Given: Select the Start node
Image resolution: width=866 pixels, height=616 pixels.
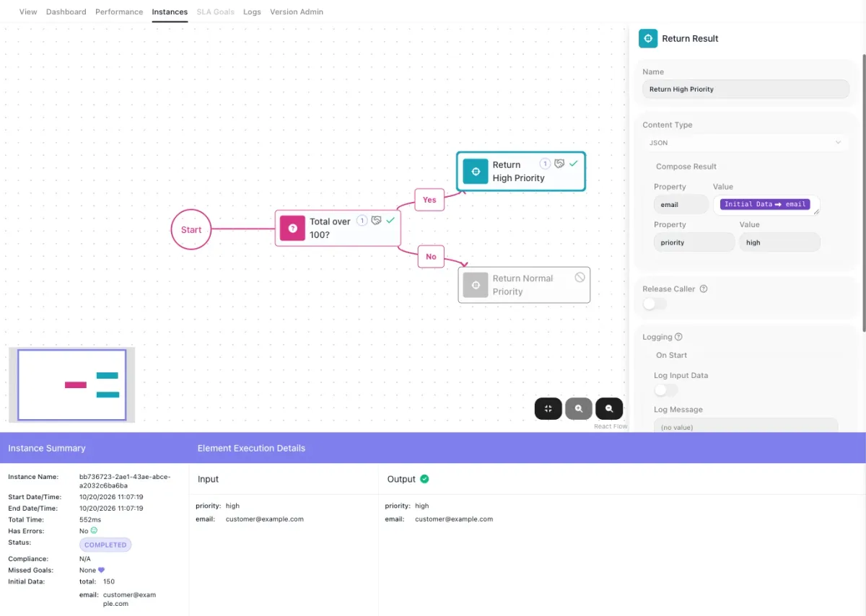Looking at the screenshot, I should pyautogui.click(x=191, y=229).
